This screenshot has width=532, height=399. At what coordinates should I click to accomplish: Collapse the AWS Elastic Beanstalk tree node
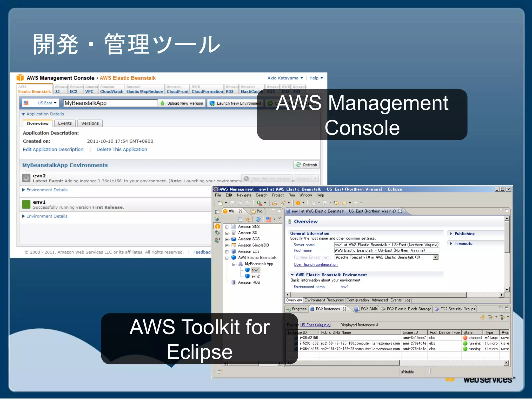point(227,258)
